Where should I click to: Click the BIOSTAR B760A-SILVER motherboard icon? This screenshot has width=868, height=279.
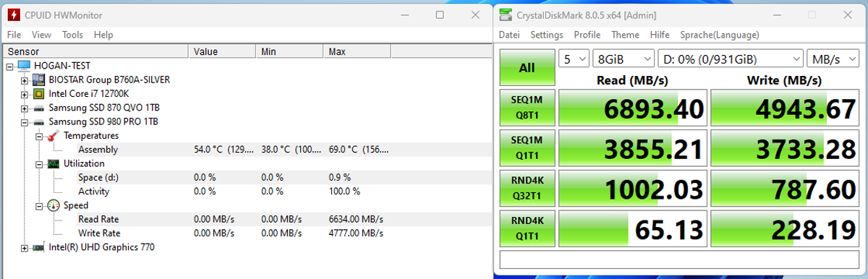(x=39, y=80)
